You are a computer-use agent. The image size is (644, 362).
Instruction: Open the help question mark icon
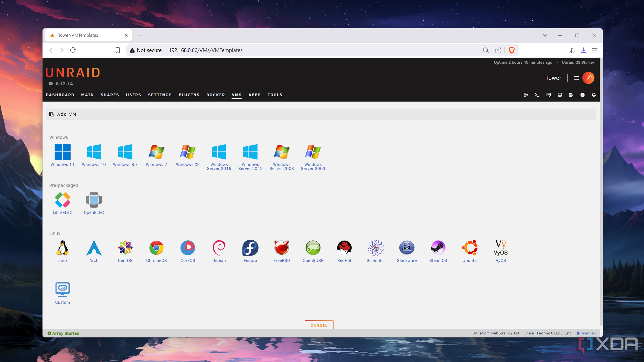tap(582, 95)
